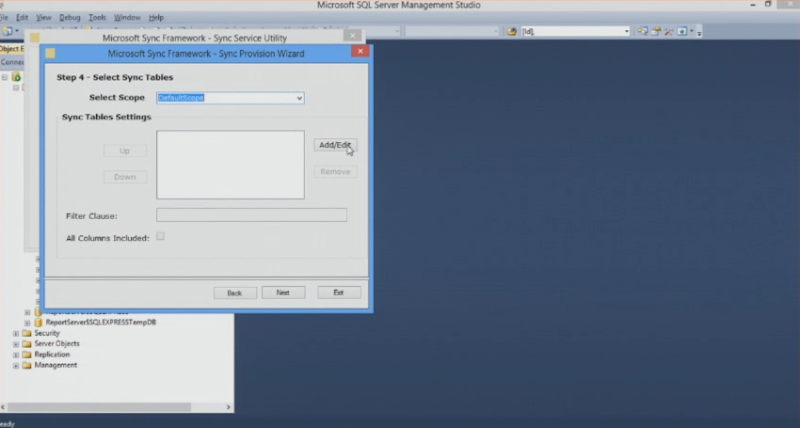Click the toolbox wrench toolbar icon

668,32
